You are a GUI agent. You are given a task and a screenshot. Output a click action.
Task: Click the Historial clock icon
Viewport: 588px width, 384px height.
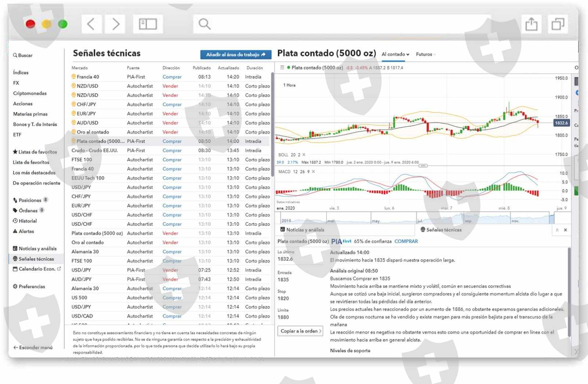click(15, 221)
